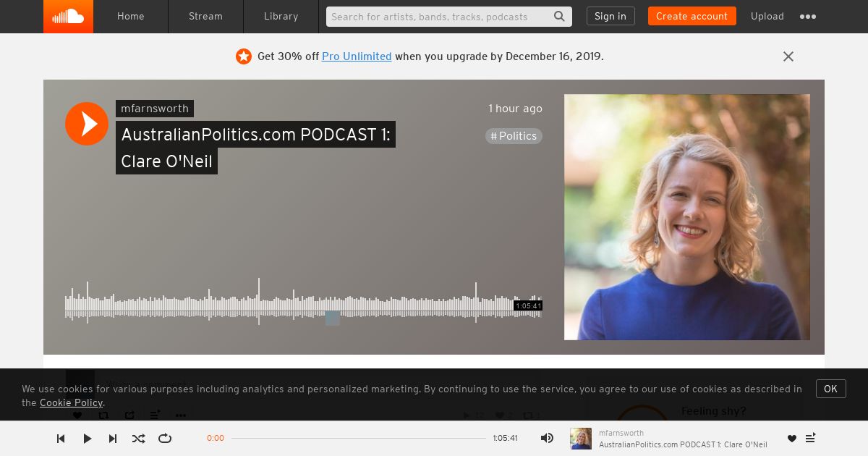Dismiss the 30% off promo banner
The width and height of the screenshot is (868, 456).
(788, 56)
